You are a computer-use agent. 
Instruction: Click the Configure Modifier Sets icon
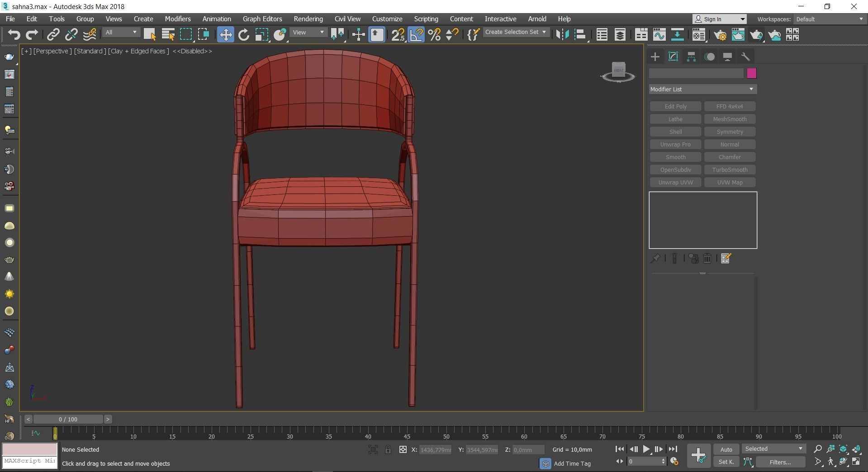(x=726, y=259)
